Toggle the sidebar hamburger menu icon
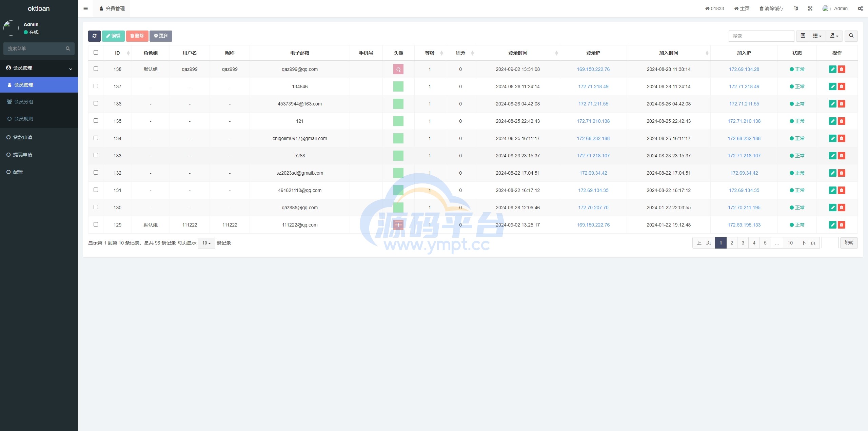The height and width of the screenshot is (431, 868). point(85,8)
